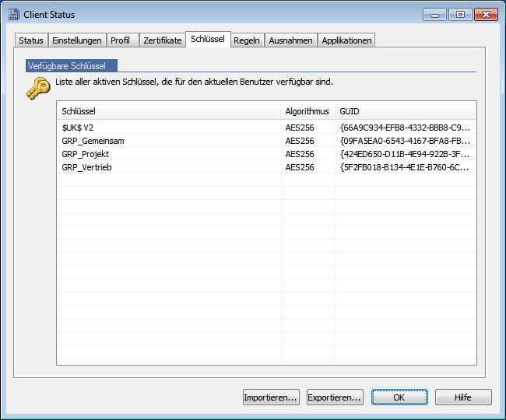The image size is (506, 420).
Task: Go to the Zertifikate tab
Action: [x=162, y=40]
